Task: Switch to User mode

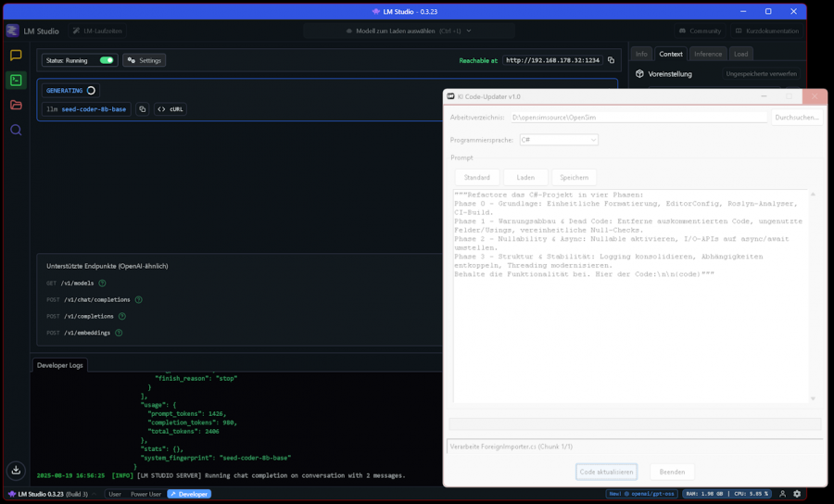Action: (x=114, y=494)
